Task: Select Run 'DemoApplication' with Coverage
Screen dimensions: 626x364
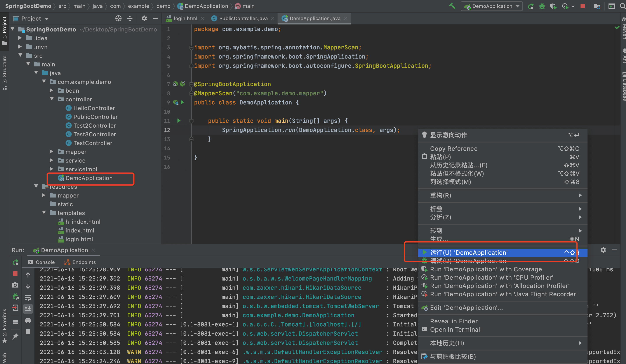Action: click(503, 269)
